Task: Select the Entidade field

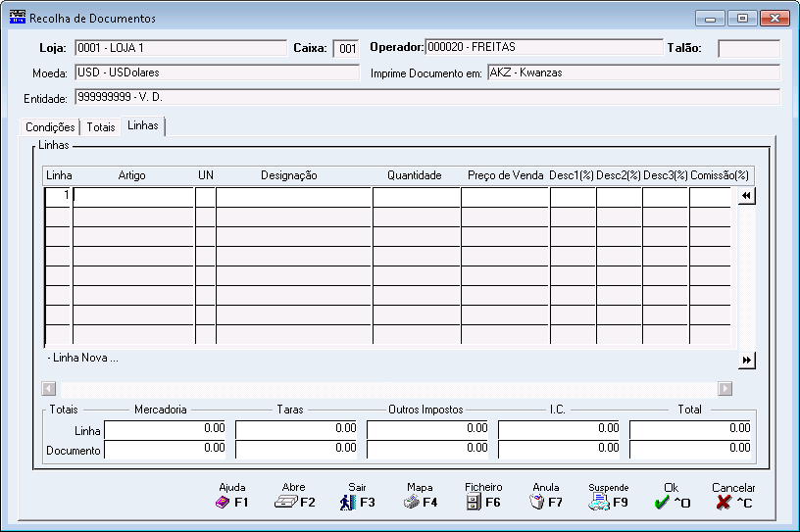Action: [426, 97]
